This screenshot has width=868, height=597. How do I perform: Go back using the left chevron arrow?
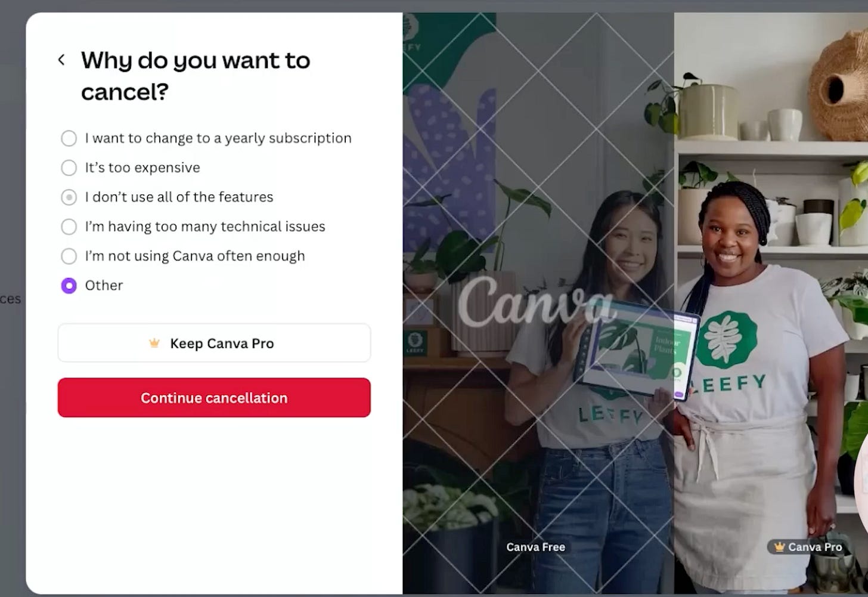click(x=61, y=60)
